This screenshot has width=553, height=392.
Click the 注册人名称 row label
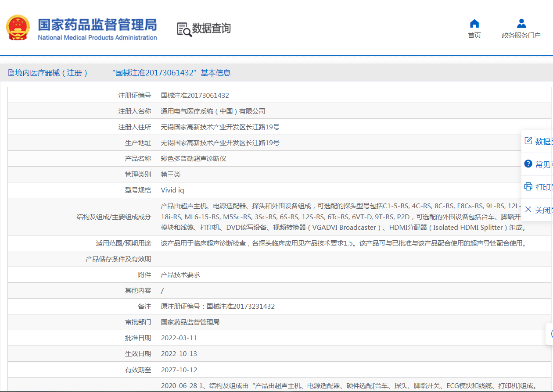(135, 111)
